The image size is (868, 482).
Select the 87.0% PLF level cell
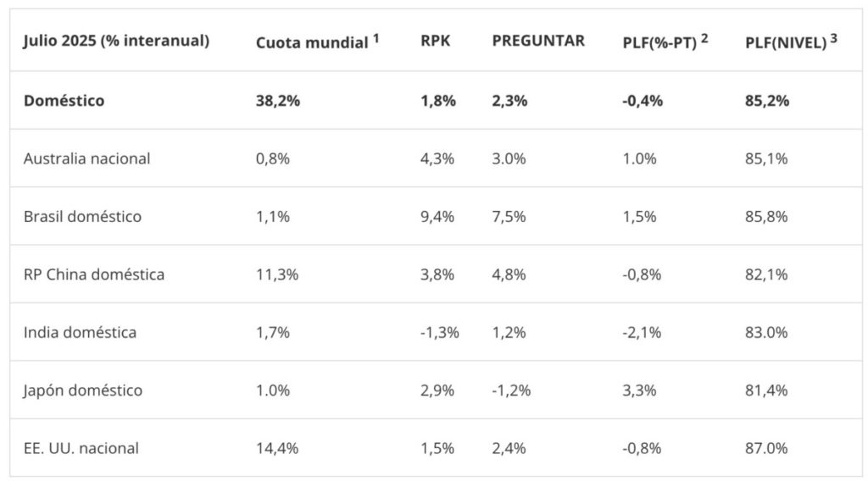(766, 448)
